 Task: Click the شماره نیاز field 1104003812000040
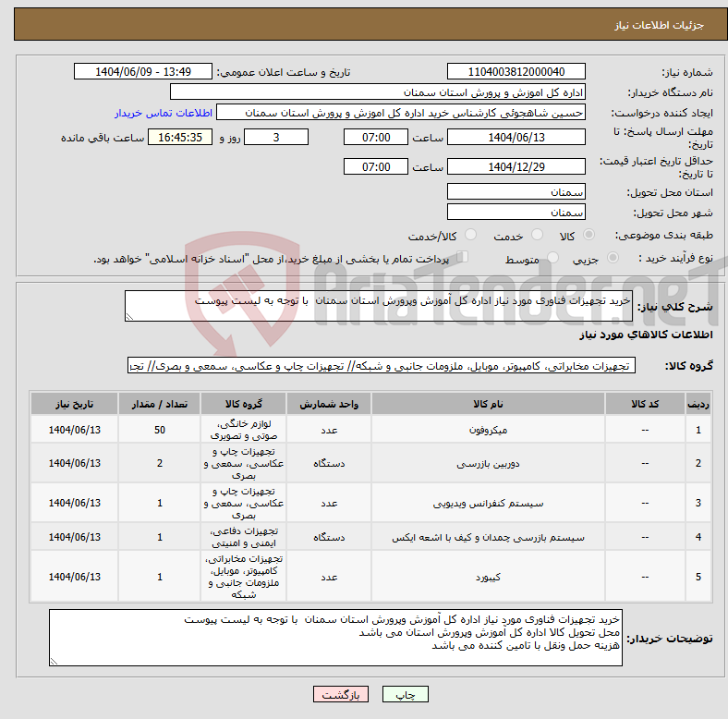516,72
